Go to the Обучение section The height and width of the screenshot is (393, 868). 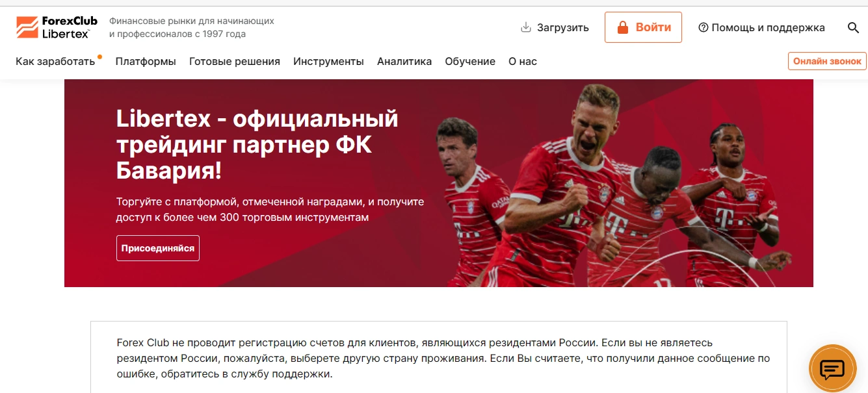pyautogui.click(x=470, y=62)
